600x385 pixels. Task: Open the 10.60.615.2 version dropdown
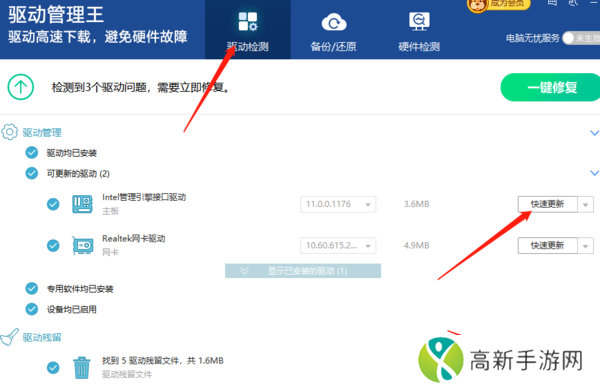(x=338, y=245)
